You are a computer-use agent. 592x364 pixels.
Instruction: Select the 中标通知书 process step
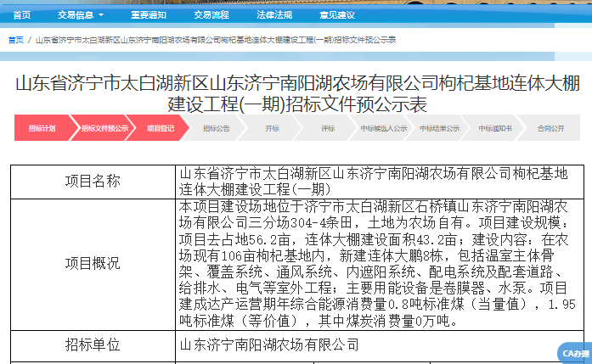495,128
